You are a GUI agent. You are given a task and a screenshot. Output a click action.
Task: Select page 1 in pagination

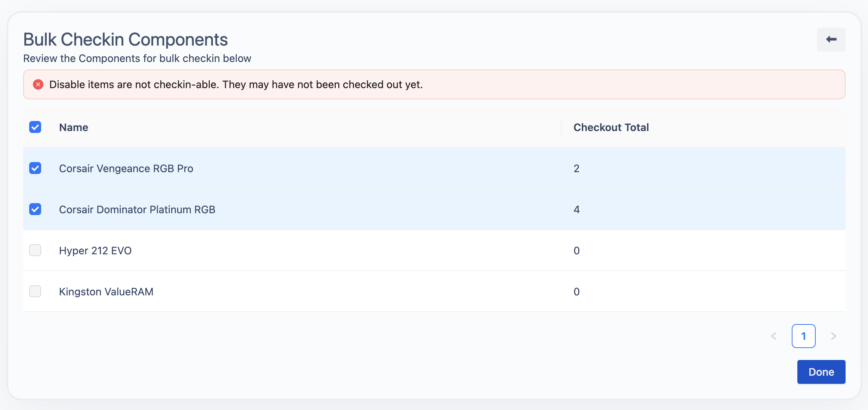tap(803, 336)
